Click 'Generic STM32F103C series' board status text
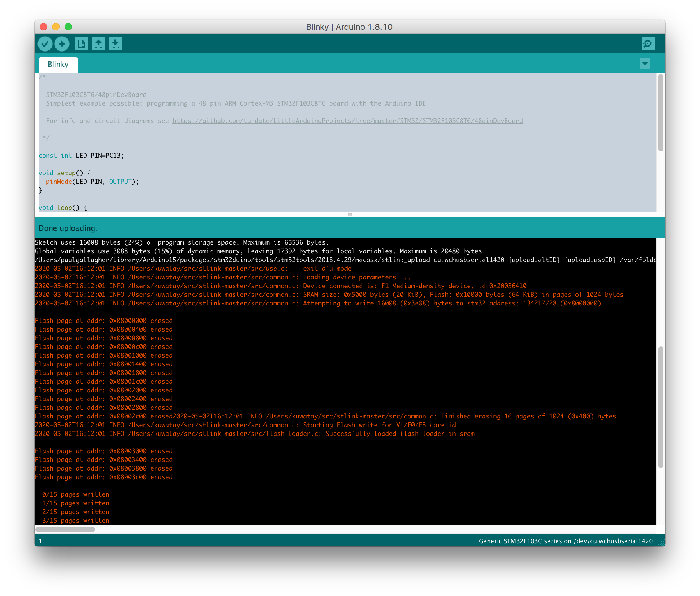The width and height of the screenshot is (700, 596). 566,541
